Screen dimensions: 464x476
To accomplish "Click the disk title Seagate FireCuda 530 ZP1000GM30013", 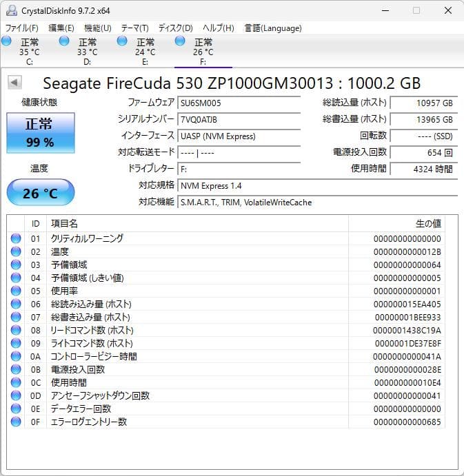I will [188, 83].
